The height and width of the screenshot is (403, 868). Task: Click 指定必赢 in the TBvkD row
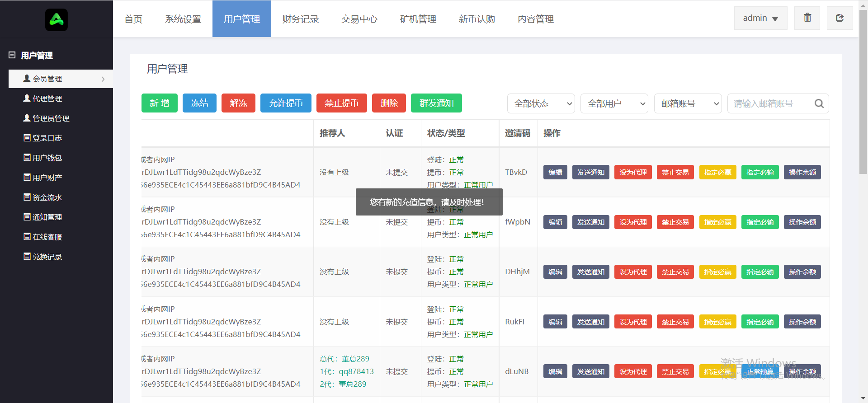(x=717, y=172)
